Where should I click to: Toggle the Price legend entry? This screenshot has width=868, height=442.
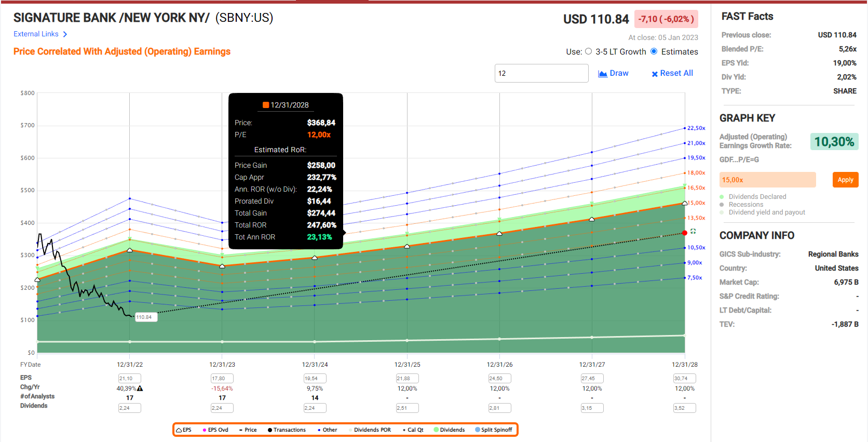248,430
